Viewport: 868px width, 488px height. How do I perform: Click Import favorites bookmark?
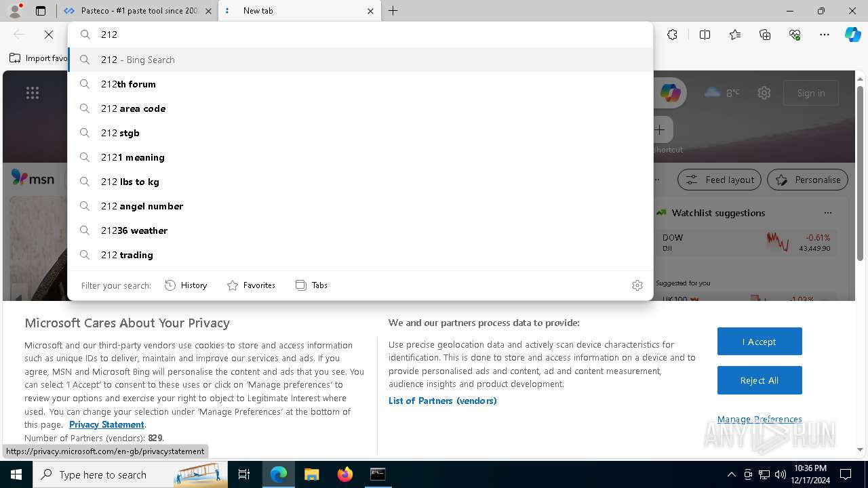click(39, 58)
